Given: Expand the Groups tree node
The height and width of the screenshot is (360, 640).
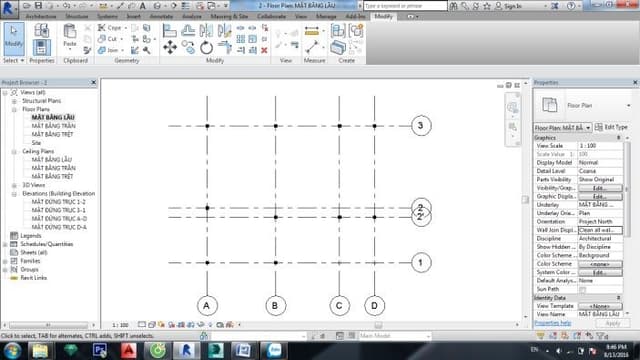Looking at the screenshot, I should click(x=5, y=270).
